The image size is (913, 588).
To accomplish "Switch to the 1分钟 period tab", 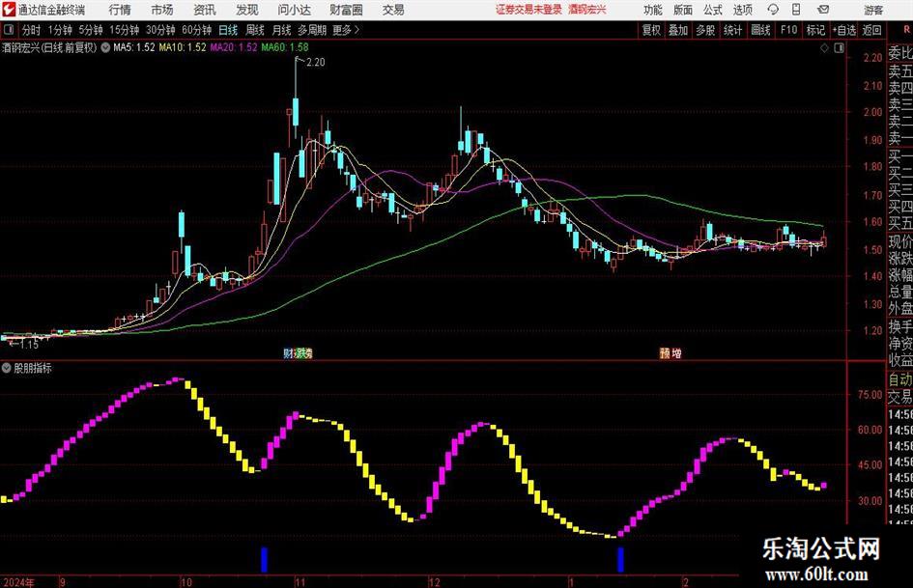I will click(x=60, y=30).
